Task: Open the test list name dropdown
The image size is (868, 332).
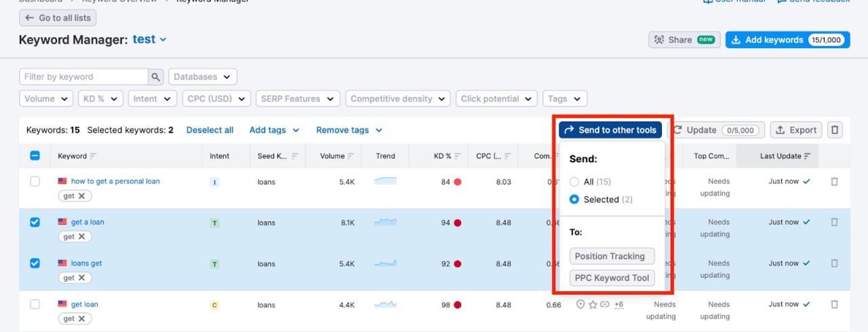Action: click(150, 39)
